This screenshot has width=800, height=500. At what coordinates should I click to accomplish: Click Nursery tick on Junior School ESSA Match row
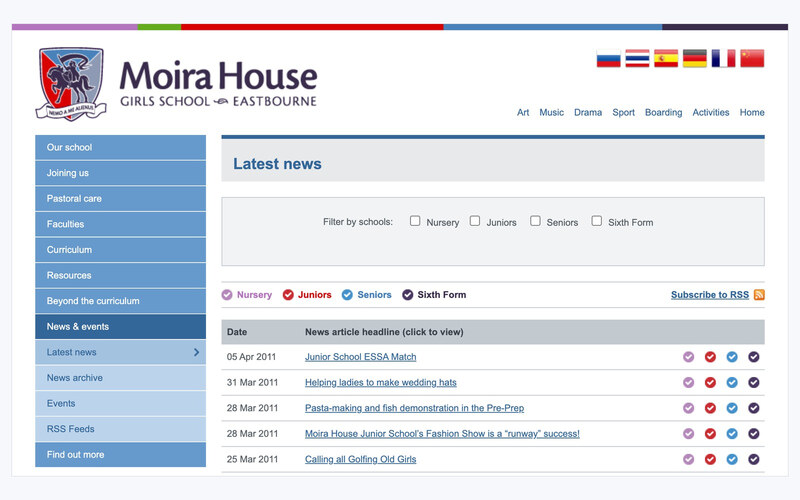[x=689, y=357]
